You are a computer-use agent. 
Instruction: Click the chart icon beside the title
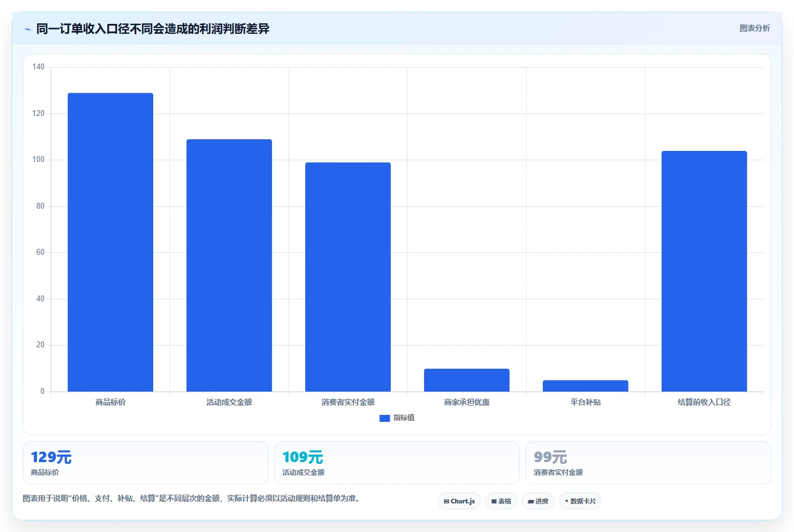(27, 29)
